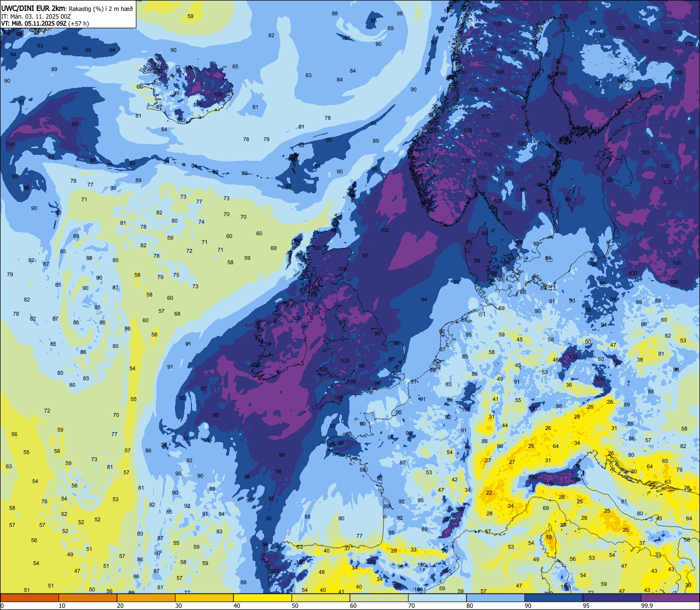The height and width of the screenshot is (610, 700).
Task: Click the purple legend segment above 99.9
Action: (670, 598)
